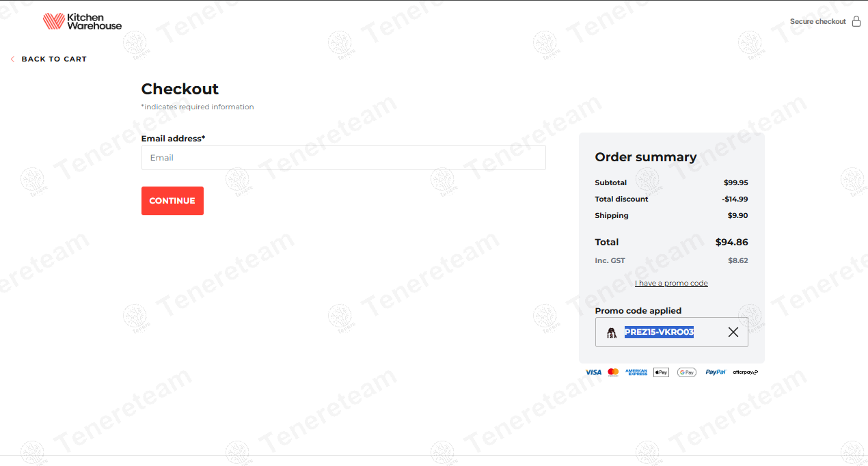Screen dimensions: 868x466
Task: Click the Kitchen Warehouse logo
Action: [82, 21]
